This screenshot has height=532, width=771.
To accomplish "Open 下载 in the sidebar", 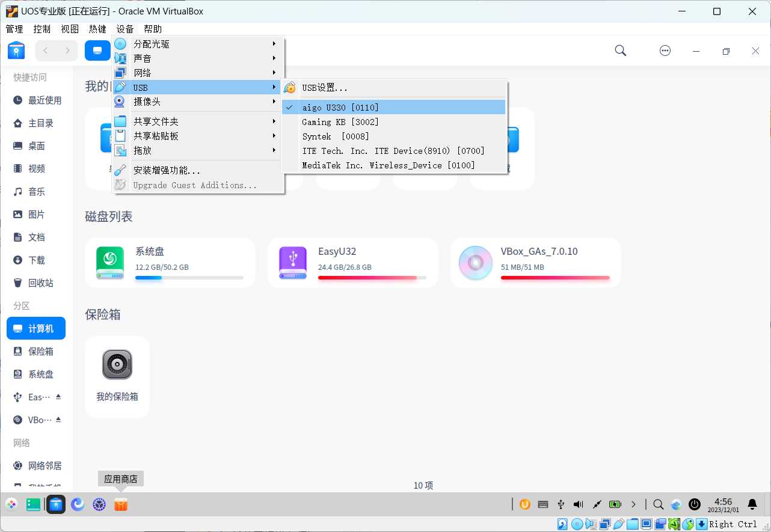I will point(36,260).
